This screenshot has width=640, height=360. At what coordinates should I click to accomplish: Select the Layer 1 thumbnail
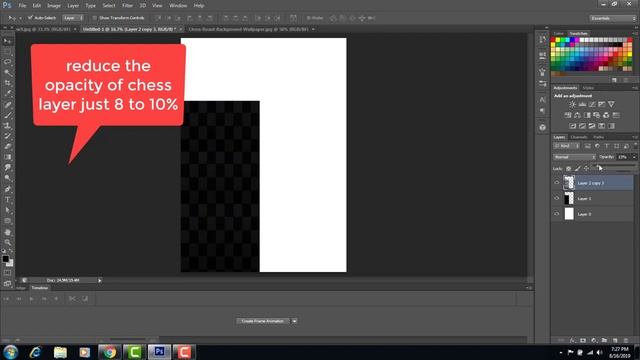click(569, 198)
